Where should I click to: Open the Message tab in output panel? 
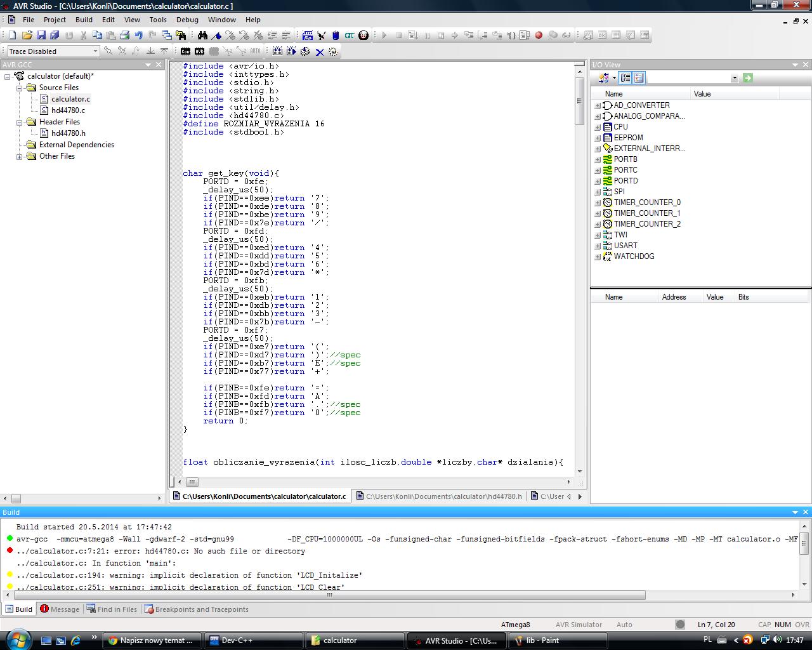60,609
